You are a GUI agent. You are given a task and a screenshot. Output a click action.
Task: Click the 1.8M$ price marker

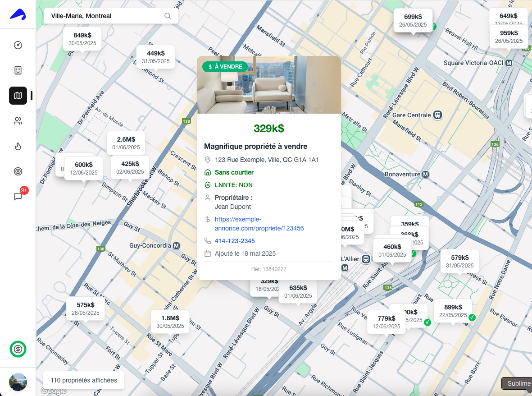(x=170, y=322)
